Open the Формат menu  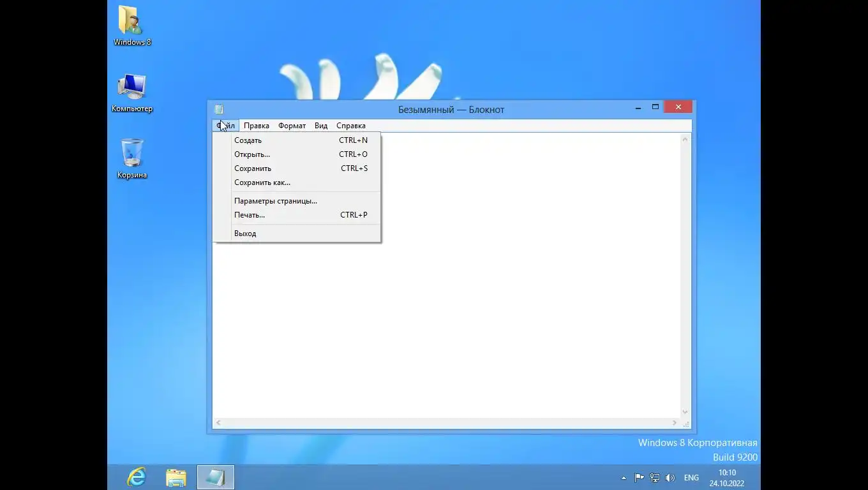coord(292,126)
